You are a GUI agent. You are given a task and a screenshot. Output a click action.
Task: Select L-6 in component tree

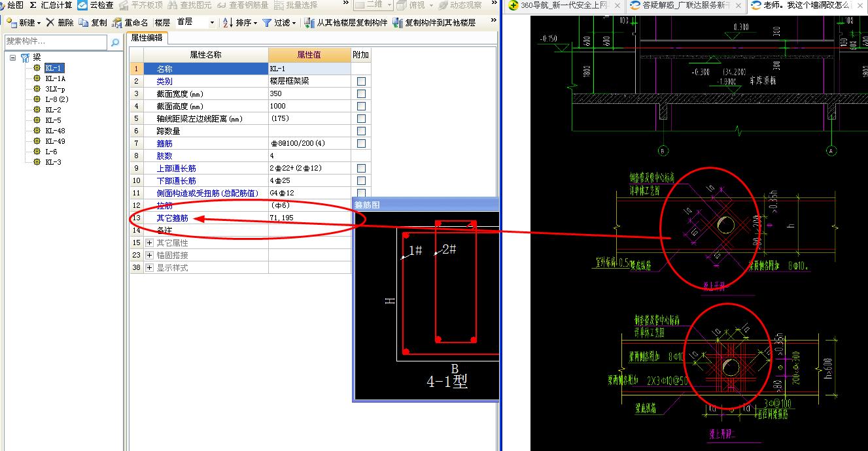[52, 152]
